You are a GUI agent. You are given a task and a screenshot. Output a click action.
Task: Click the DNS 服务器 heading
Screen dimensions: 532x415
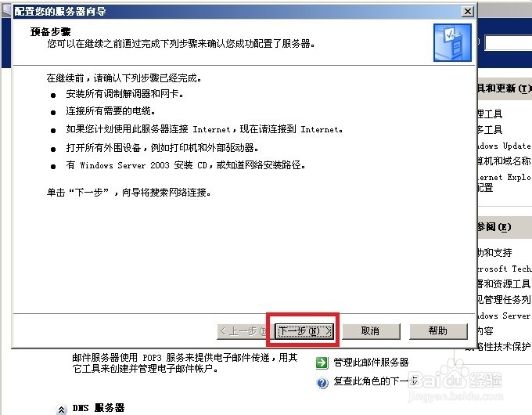[99, 407]
